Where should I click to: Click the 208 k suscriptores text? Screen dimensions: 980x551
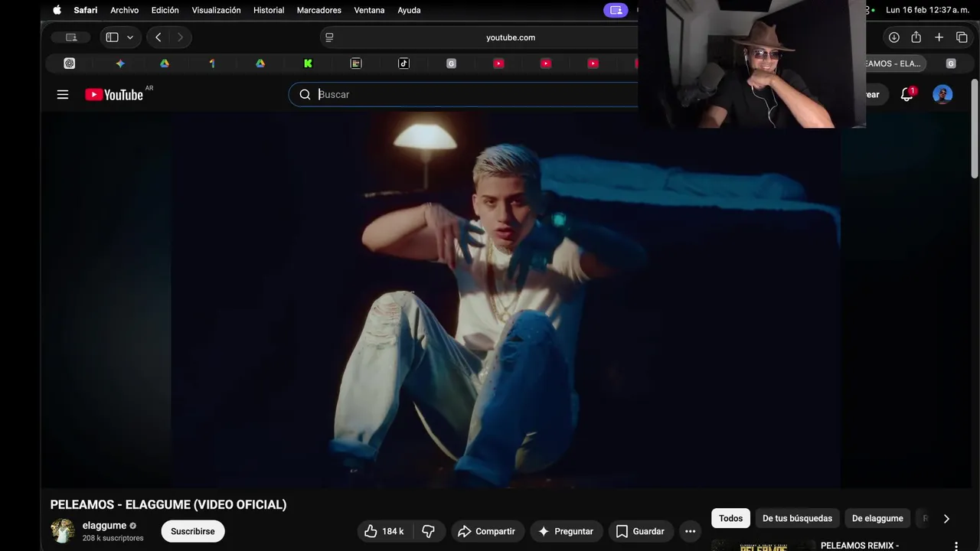tap(113, 538)
